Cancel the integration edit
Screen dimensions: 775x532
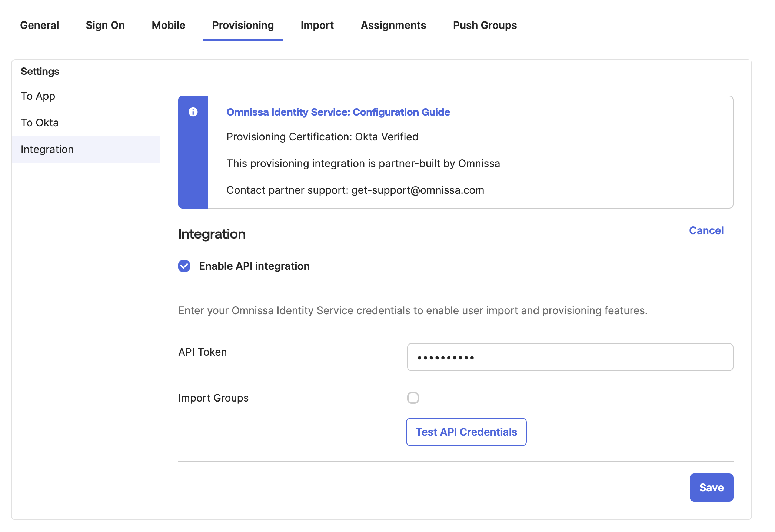tap(706, 230)
